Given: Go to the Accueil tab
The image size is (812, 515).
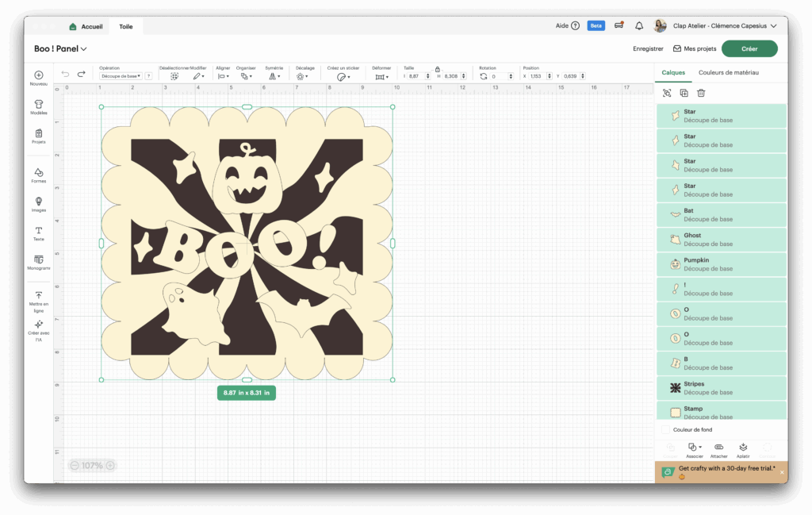Looking at the screenshot, I should 86,26.
